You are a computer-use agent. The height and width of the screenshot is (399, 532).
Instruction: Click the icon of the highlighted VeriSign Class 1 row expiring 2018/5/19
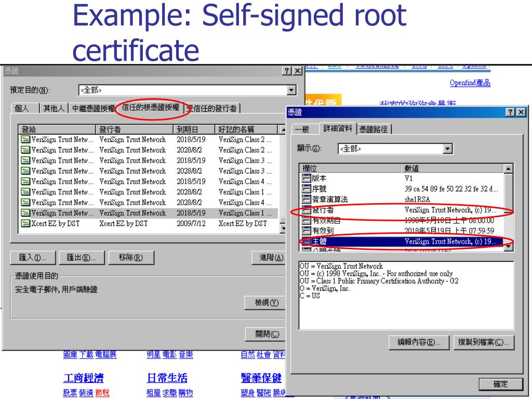(25, 212)
